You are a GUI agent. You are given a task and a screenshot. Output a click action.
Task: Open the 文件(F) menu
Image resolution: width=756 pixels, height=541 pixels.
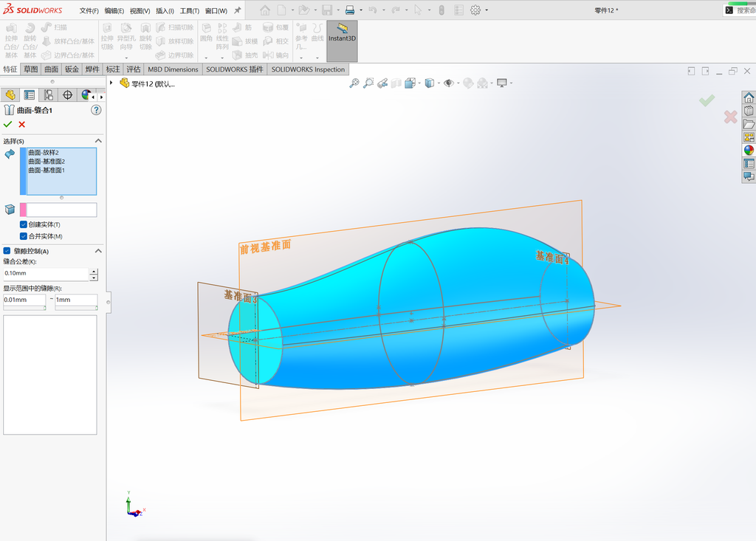point(89,10)
